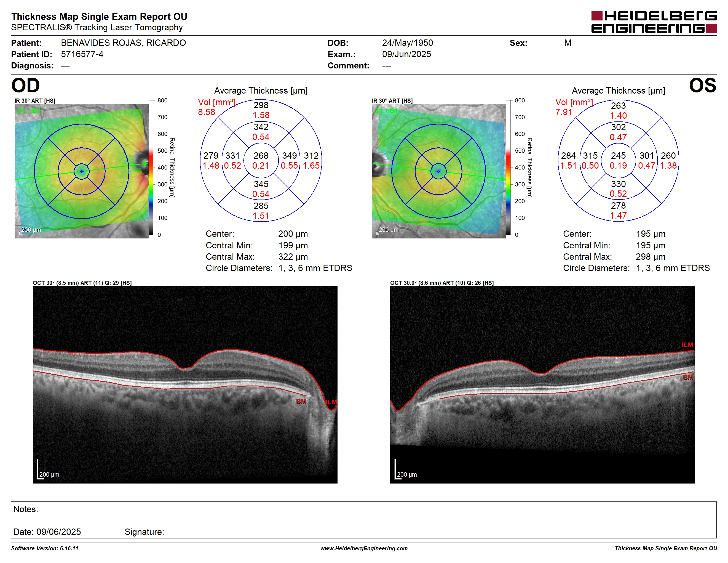Screen dimensions: 728x563
Task: Click the Signature field
Action: [x=144, y=532]
